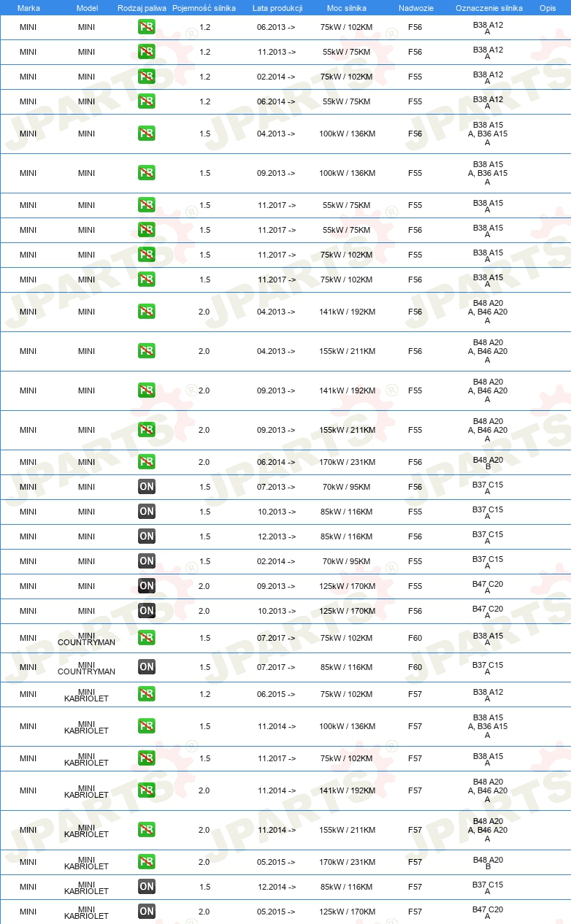
Task: Click PB icon in 09.2013 155kW row
Action: pyautogui.click(x=147, y=430)
